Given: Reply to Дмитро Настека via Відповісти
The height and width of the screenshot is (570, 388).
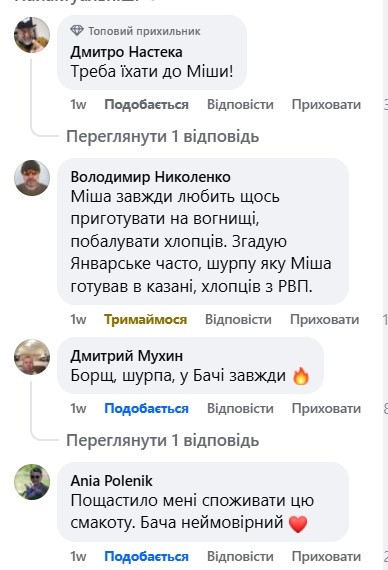Looking at the screenshot, I should pos(240,105).
